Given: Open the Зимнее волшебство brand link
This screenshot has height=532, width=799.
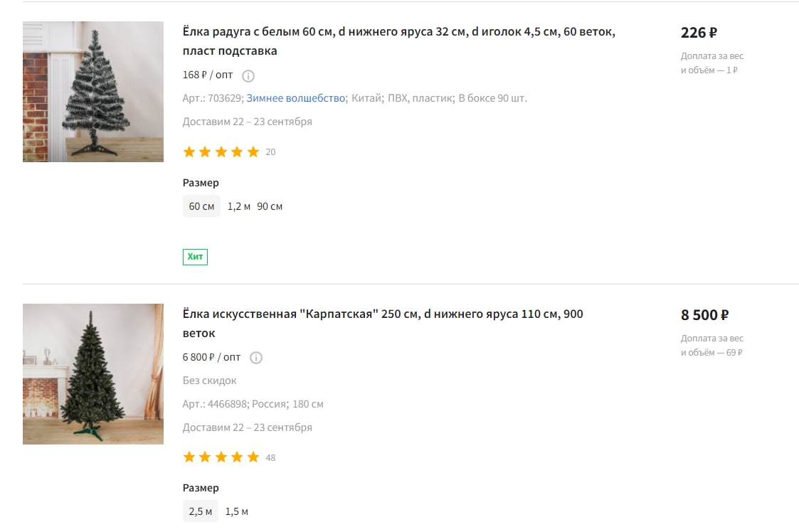Looking at the screenshot, I should (295, 98).
